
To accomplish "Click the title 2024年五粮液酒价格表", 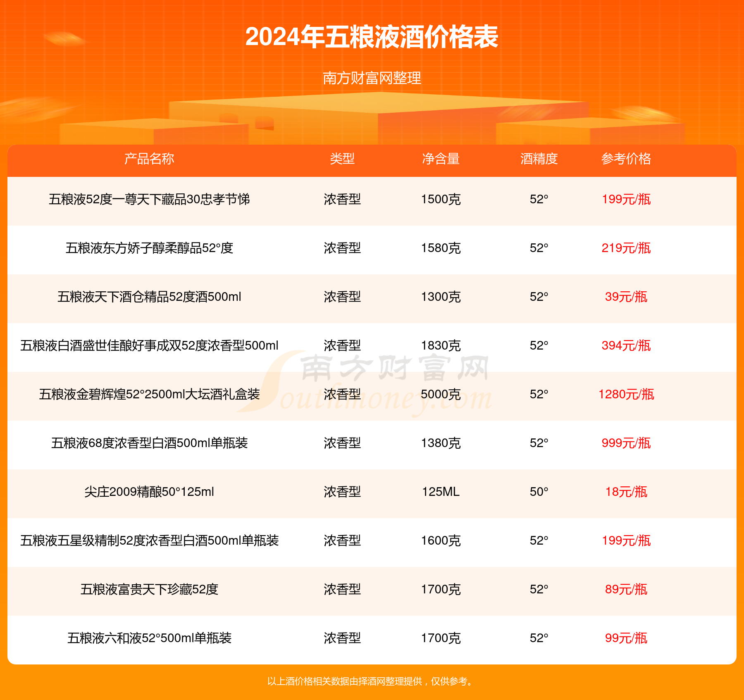I will [x=372, y=37].
